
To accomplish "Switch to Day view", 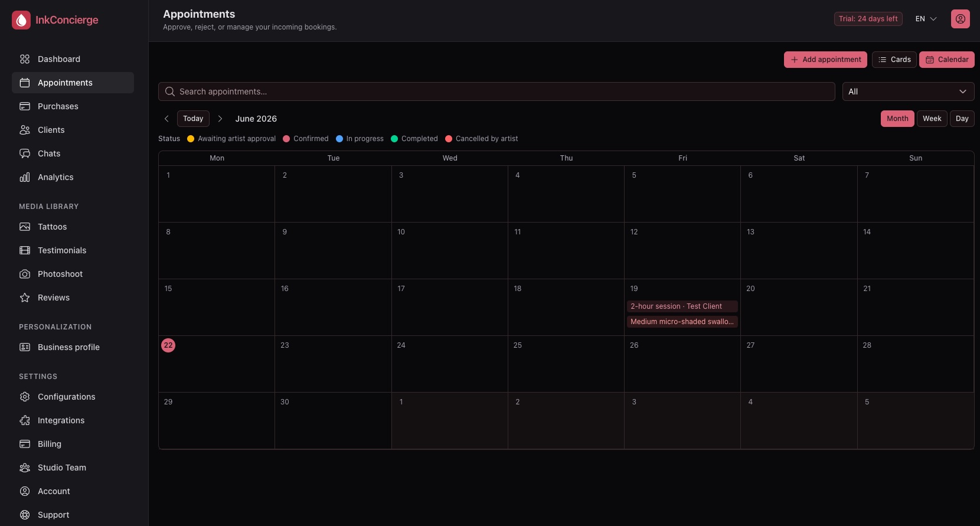I will point(962,119).
